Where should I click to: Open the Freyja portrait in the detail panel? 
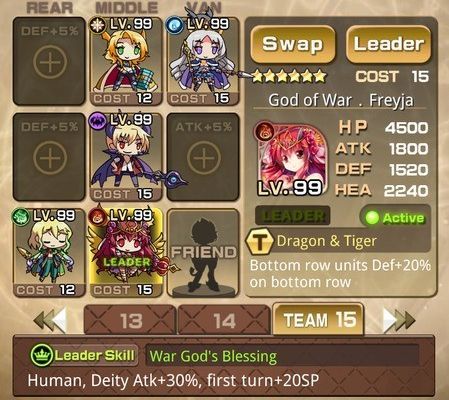pos(293,160)
